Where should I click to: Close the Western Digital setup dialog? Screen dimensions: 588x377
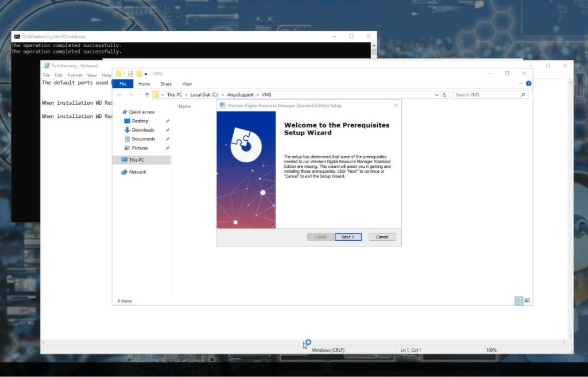click(x=396, y=106)
